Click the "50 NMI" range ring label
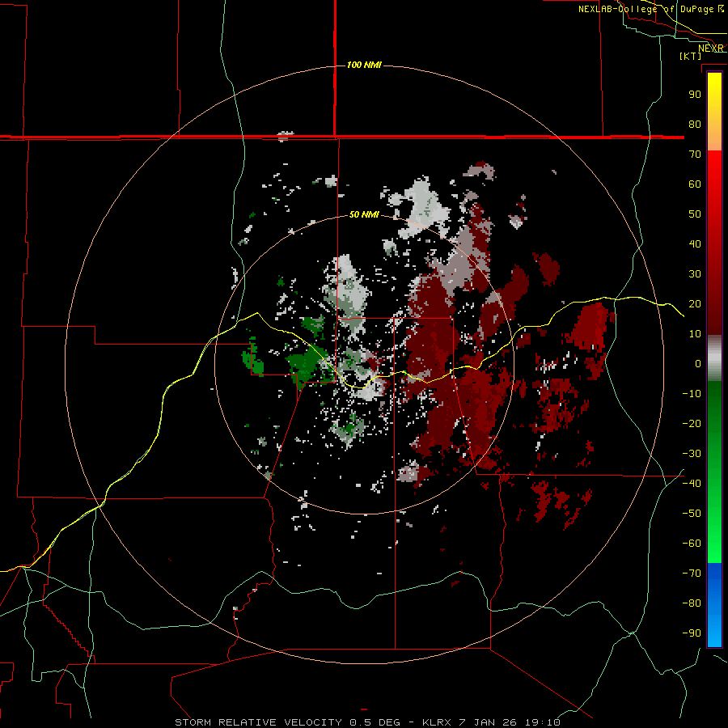The image size is (728, 728). coord(364,214)
